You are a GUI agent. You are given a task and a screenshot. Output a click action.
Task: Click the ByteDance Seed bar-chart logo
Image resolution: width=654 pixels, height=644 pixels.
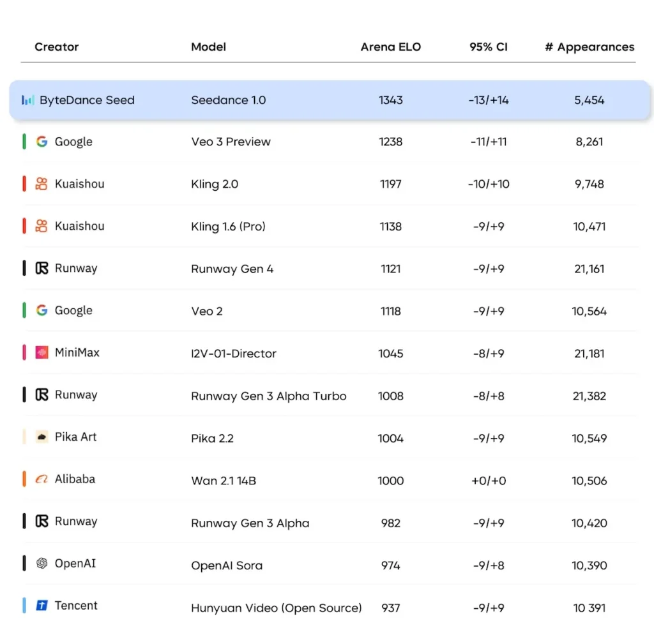[27, 100]
